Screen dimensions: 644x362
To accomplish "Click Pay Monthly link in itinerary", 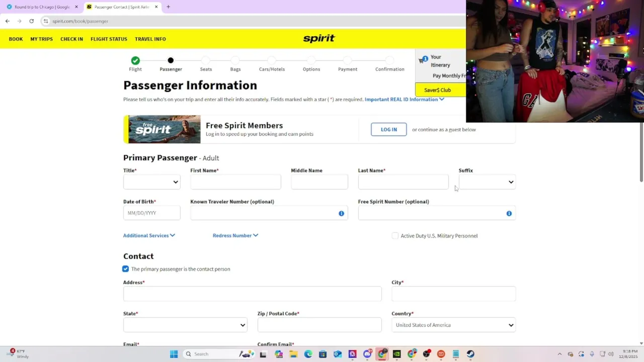I will 449,76.
